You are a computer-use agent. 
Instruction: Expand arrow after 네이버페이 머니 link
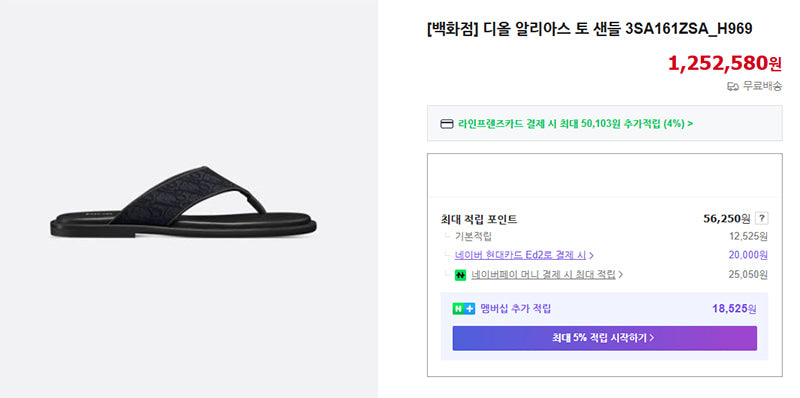pos(620,275)
